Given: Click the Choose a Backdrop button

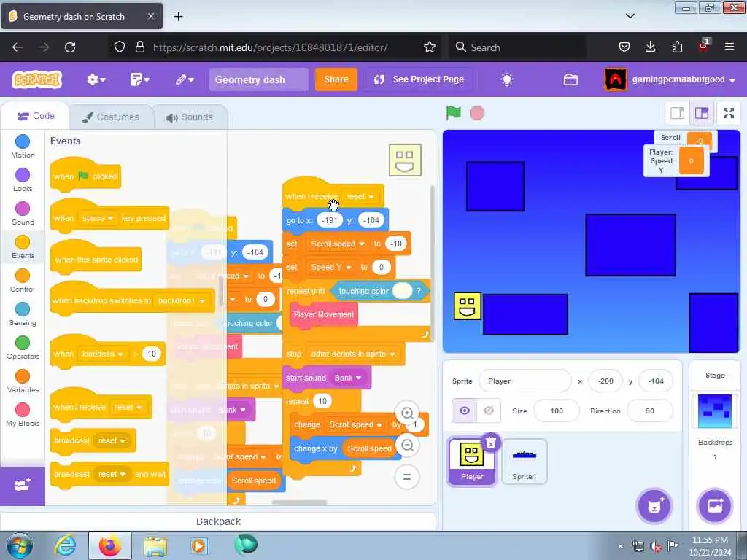Looking at the screenshot, I should point(715,506).
